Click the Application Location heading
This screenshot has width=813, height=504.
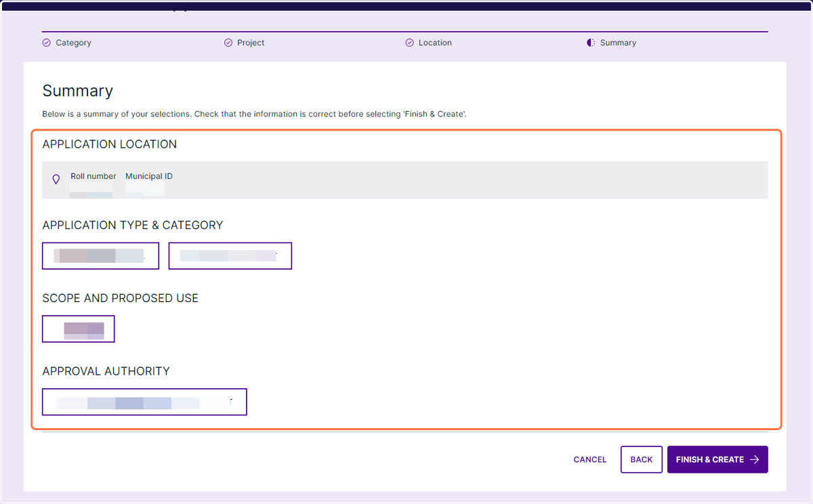(x=110, y=144)
